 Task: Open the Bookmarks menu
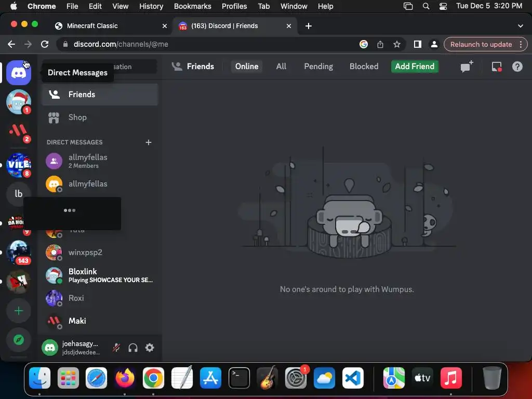pyautogui.click(x=192, y=6)
